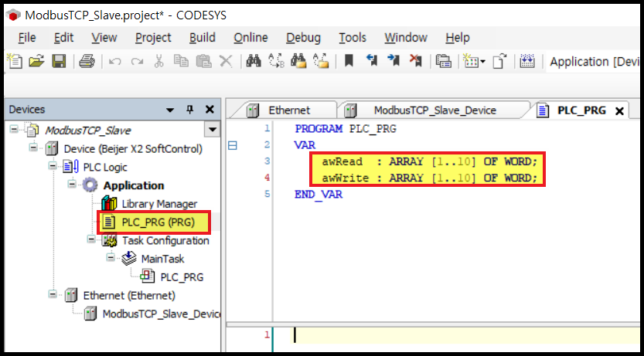Image resolution: width=644 pixels, height=356 pixels.
Task: Go to next bookmark icon
Action: (x=394, y=62)
